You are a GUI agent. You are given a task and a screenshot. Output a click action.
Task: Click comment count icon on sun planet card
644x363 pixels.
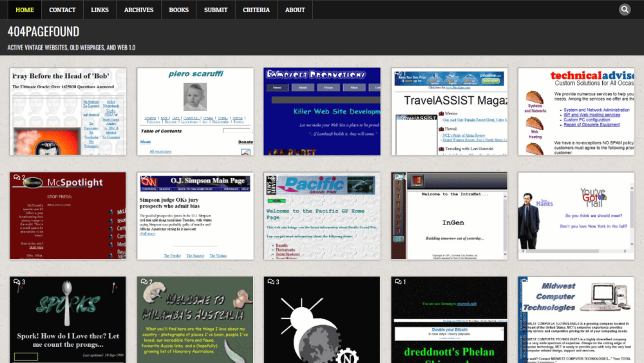pyautogui.click(x=273, y=282)
